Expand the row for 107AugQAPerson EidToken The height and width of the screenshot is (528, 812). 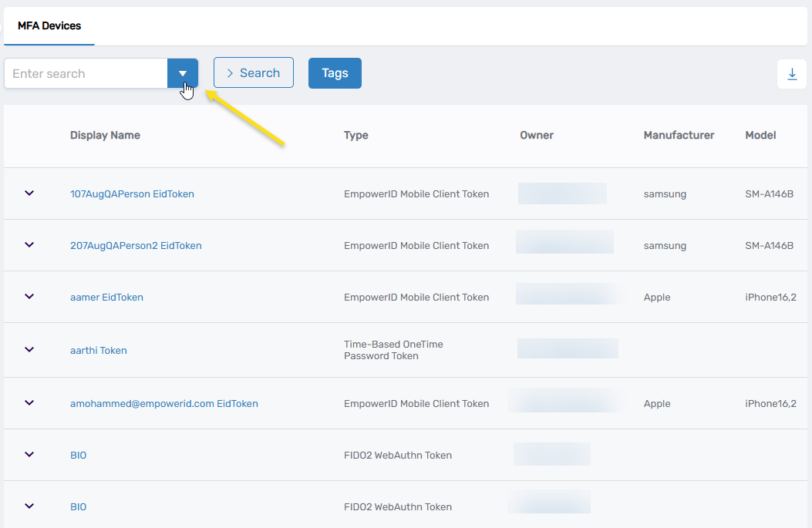click(29, 193)
